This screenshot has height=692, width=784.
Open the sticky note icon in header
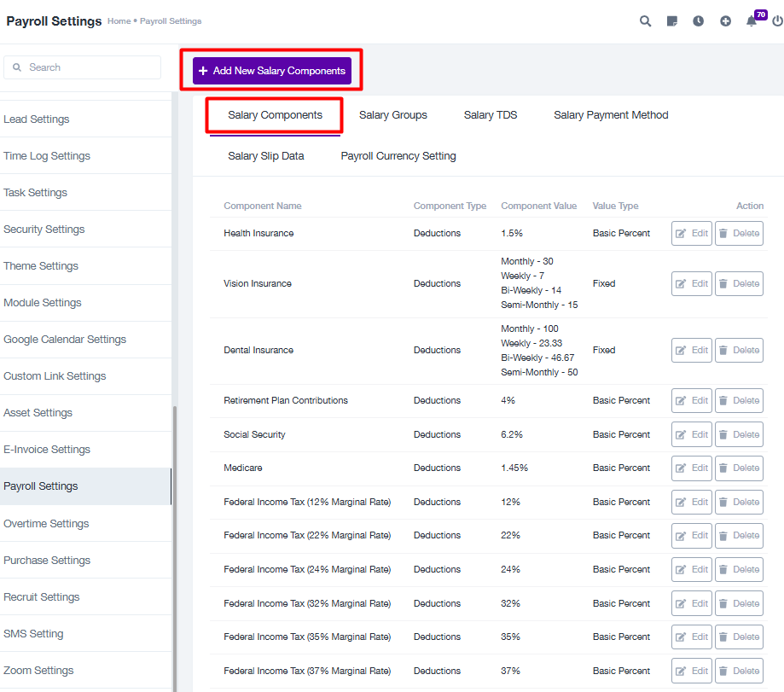672,21
